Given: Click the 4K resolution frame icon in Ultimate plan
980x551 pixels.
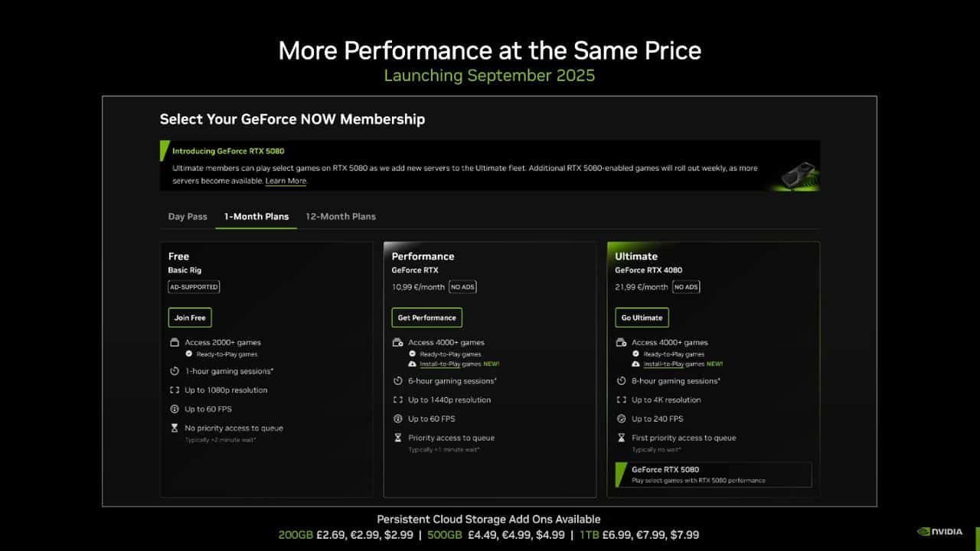Looking at the screenshot, I should pyautogui.click(x=622, y=399).
